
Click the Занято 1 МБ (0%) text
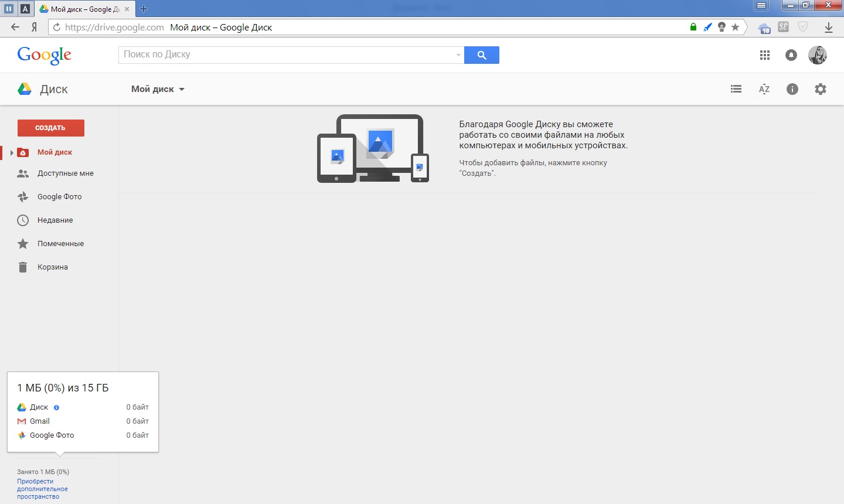(x=43, y=472)
